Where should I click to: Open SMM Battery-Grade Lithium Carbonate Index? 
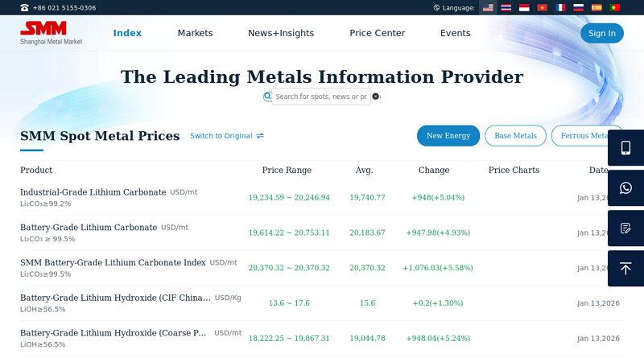[x=113, y=263]
